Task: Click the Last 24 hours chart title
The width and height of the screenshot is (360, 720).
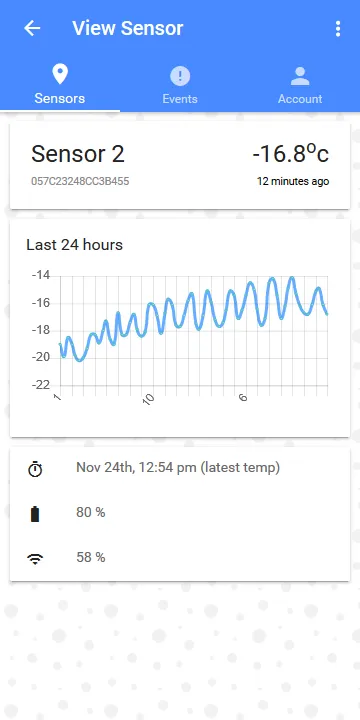Action: [x=74, y=245]
